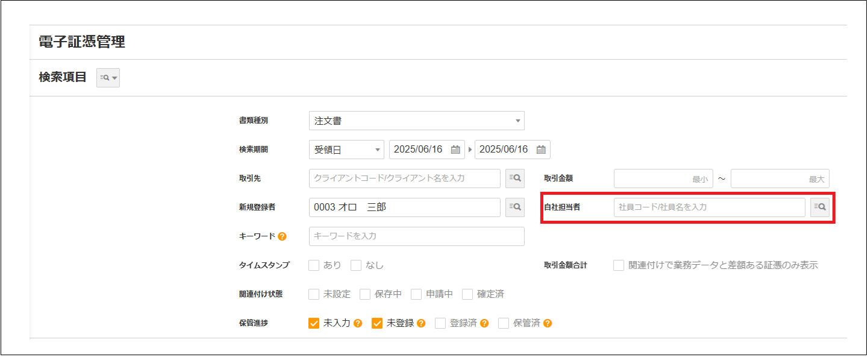Image resolution: width=868 pixels, height=357 pixels.
Task: Uncheck the 未入力 checkbox
Action: point(314,323)
